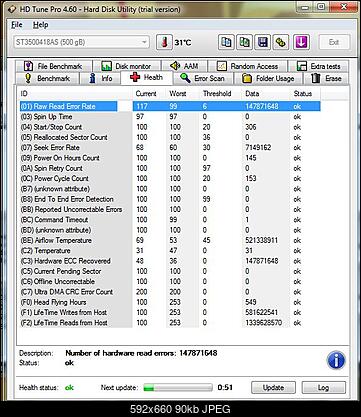Select the Health tab
The height and width of the screenshot is (417, 361).
[x=147, y=78]
